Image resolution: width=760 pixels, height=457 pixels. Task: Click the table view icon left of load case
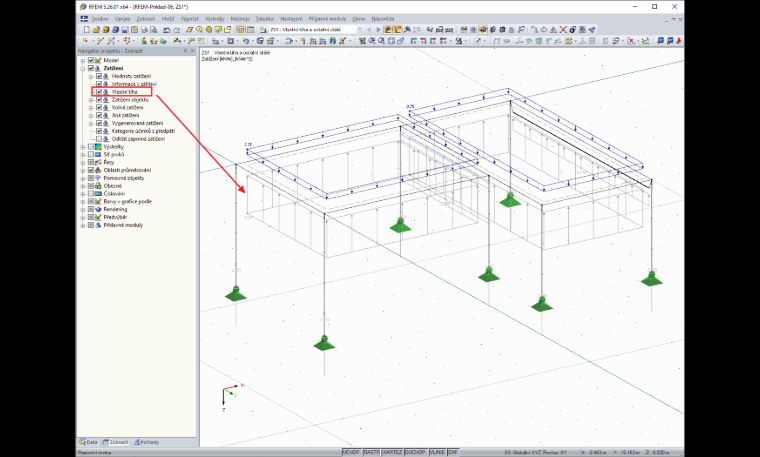[x=240, y=30]
